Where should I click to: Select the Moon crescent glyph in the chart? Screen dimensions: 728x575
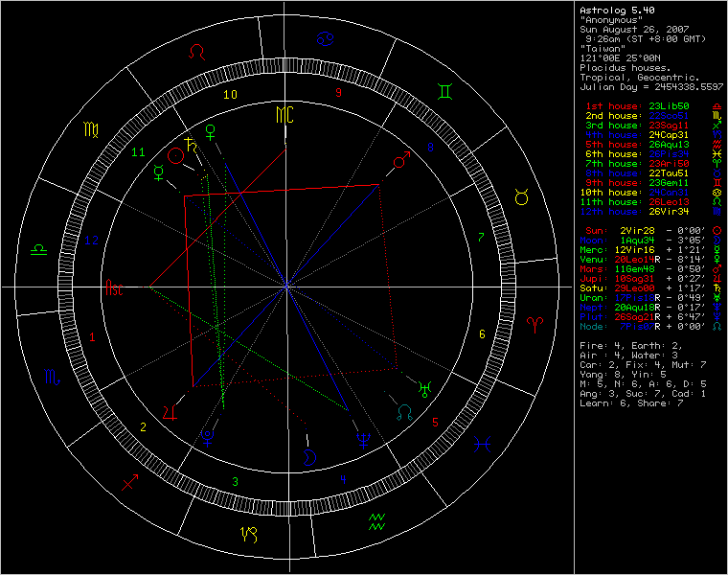click(309, 456)
